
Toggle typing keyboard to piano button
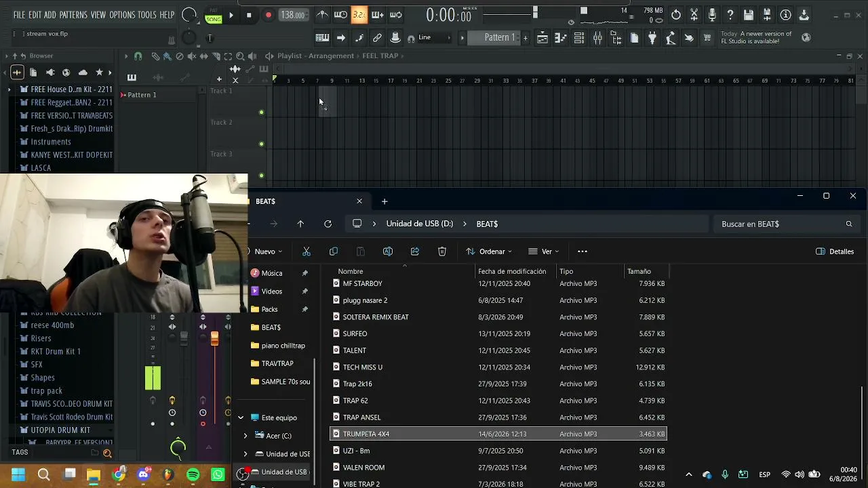tap(322, 38)
